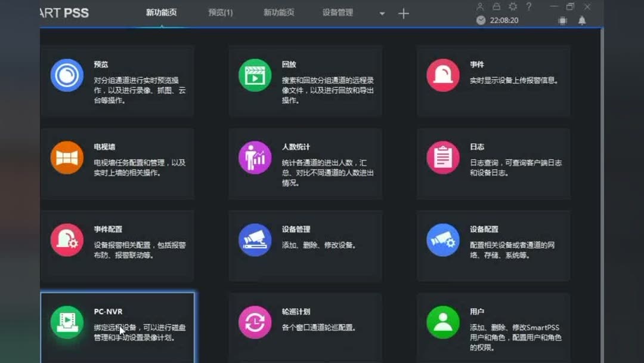Open the settings gear icon
This screenshot has width=644, height=363.
click(512, 7)
